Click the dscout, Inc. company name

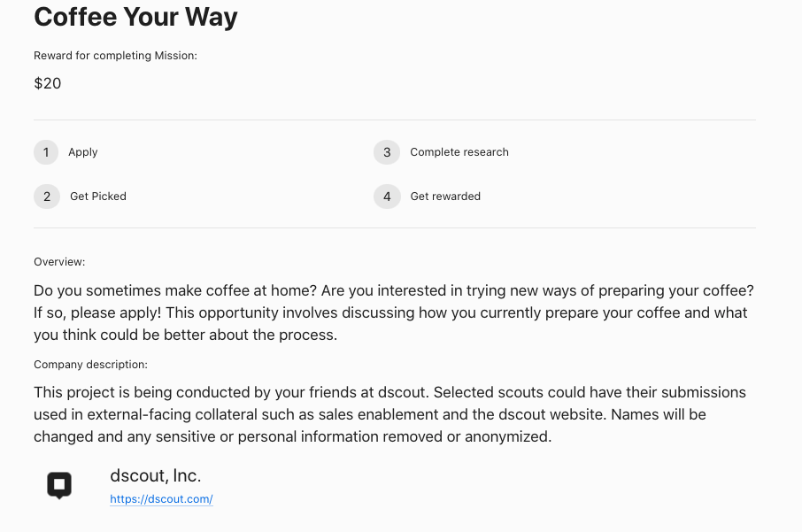pyautogui.click(x=156, y=475)
